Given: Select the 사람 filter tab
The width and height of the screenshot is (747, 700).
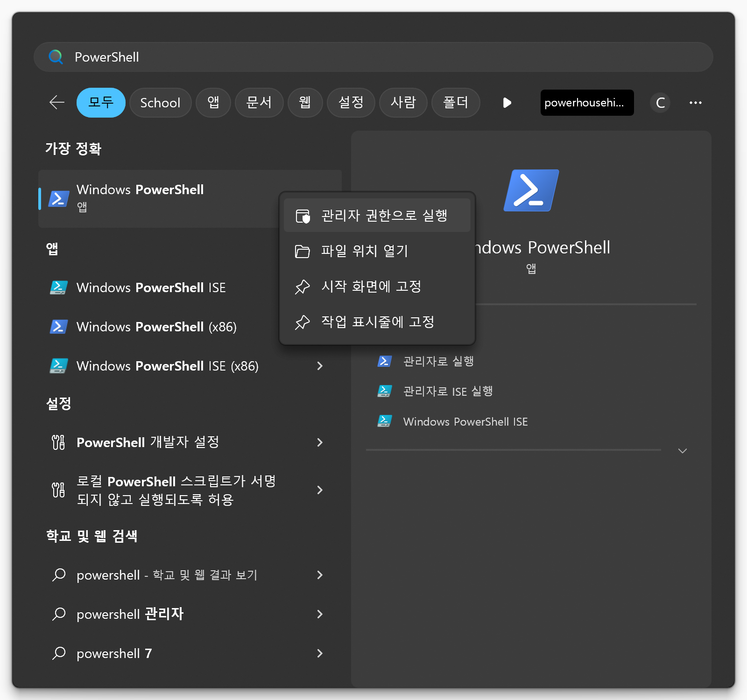Looking at the screenshot, I should [x=403, y=103].
